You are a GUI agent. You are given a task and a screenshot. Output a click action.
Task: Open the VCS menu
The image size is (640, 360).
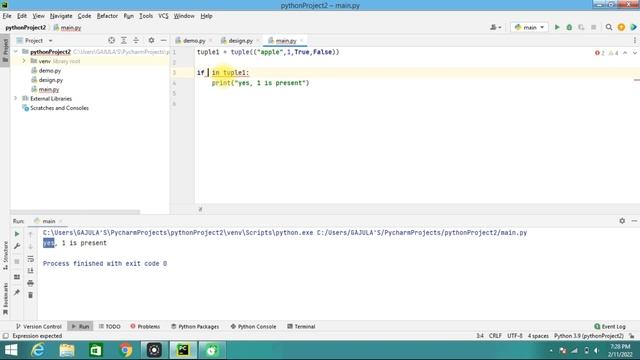(x=163, y=16)
